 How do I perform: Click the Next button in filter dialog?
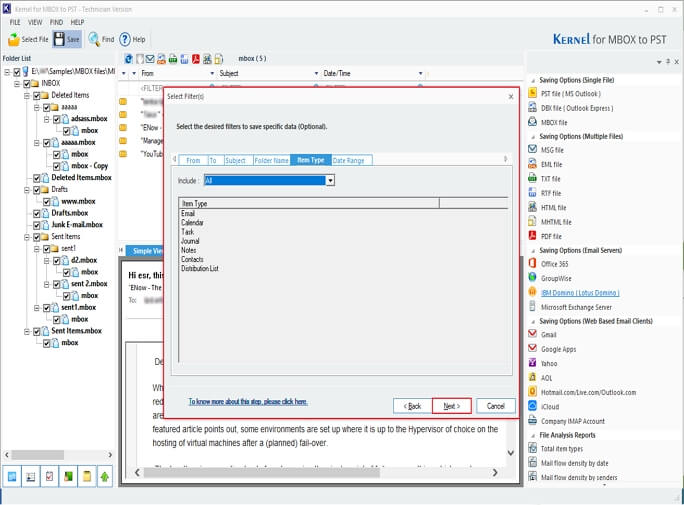click(x=451, y=406)
